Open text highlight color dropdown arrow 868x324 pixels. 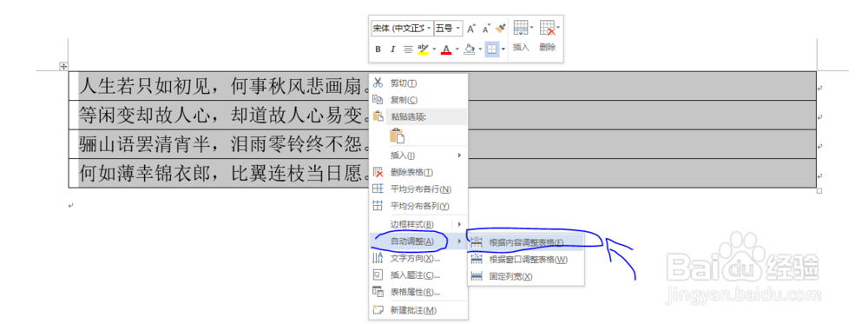pos(434,50)
